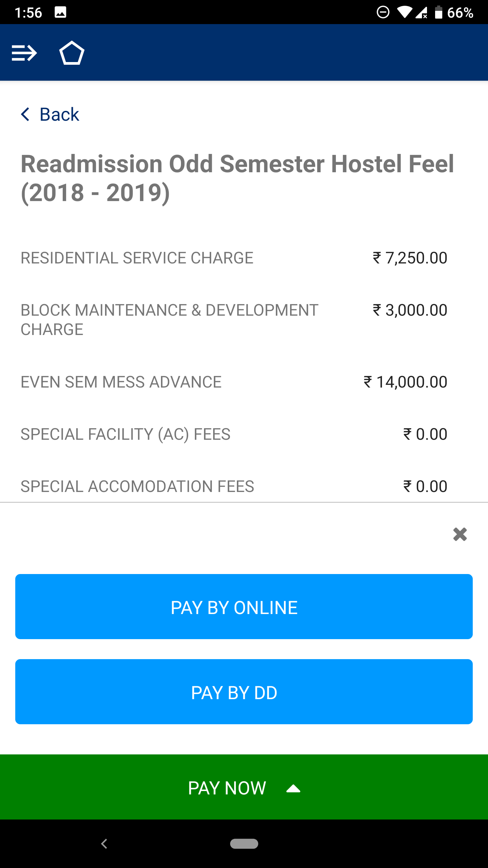Tap the Special Facility (AC) Fees row
This screenshot has width=488, height=868.
(x=234, y=434)
